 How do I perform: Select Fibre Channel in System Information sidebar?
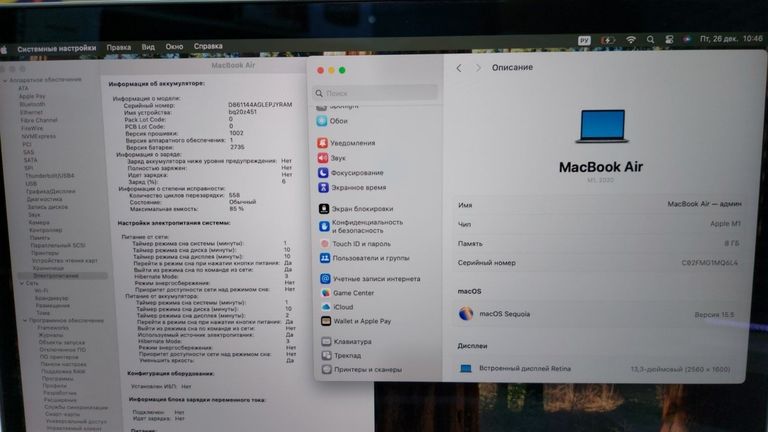point(39,120)
